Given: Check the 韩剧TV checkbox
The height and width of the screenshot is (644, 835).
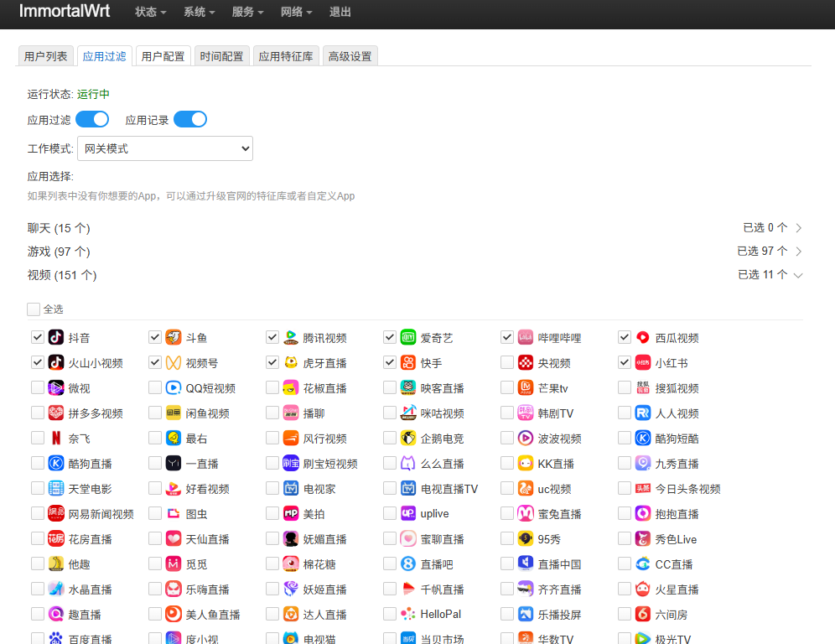Looking at the screenshot, I should (507, 413).
